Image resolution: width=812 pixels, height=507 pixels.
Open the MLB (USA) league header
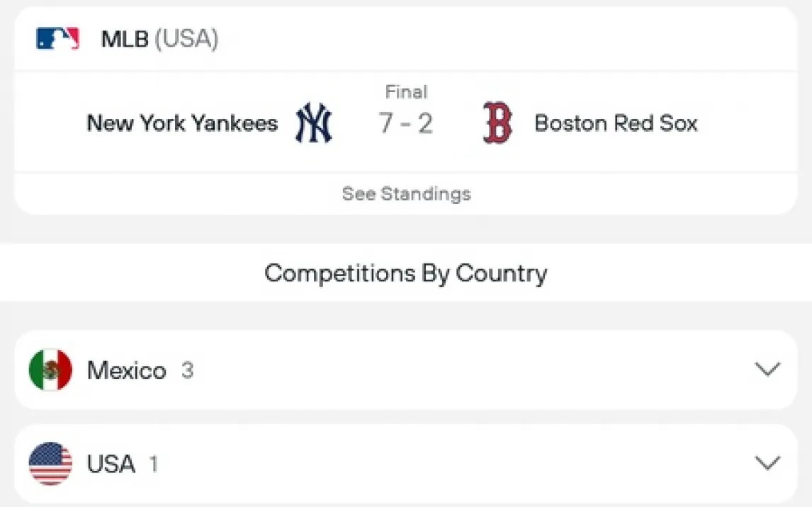click(x=159, y=39)
